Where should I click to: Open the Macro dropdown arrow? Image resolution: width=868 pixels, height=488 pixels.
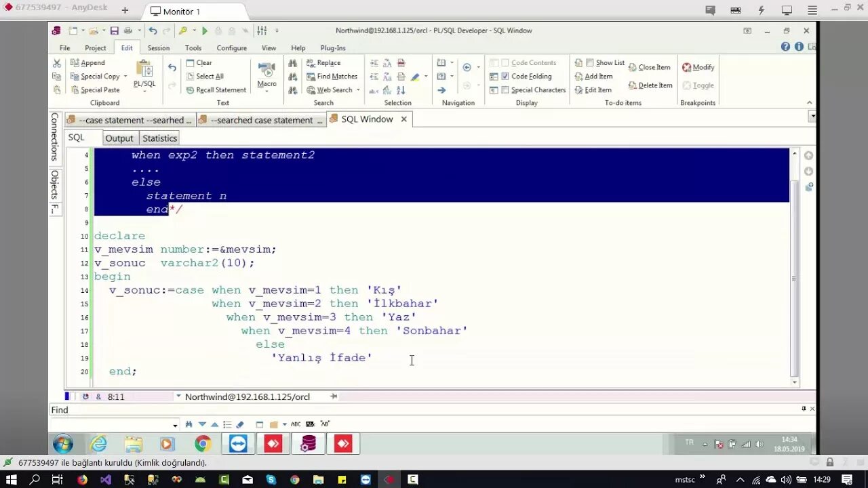pos(267,91)
